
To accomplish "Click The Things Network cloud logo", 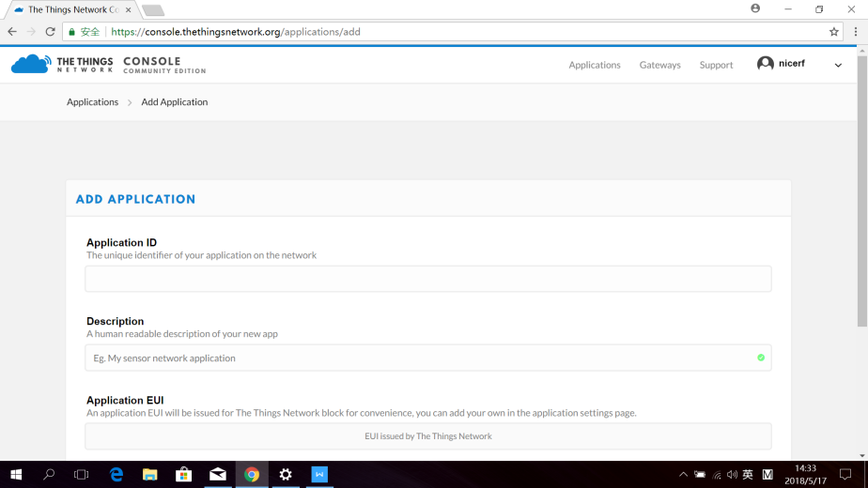I will point(31,64).
